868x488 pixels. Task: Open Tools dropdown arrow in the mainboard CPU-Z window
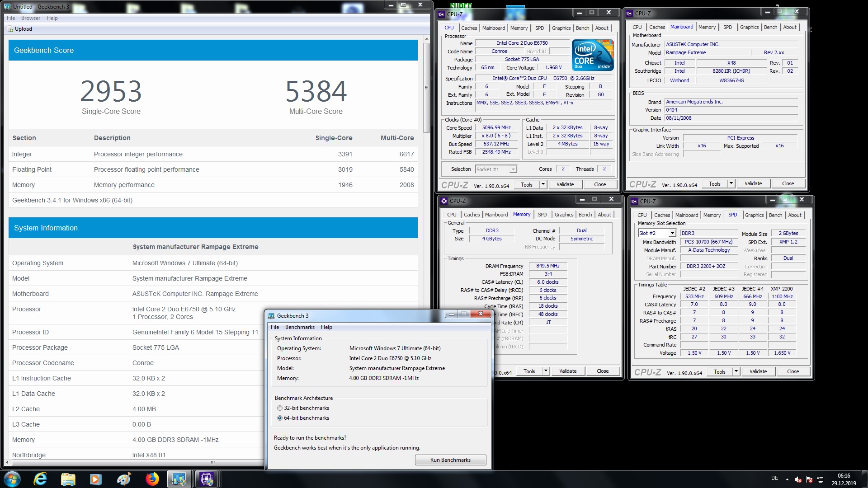(731, 183)
